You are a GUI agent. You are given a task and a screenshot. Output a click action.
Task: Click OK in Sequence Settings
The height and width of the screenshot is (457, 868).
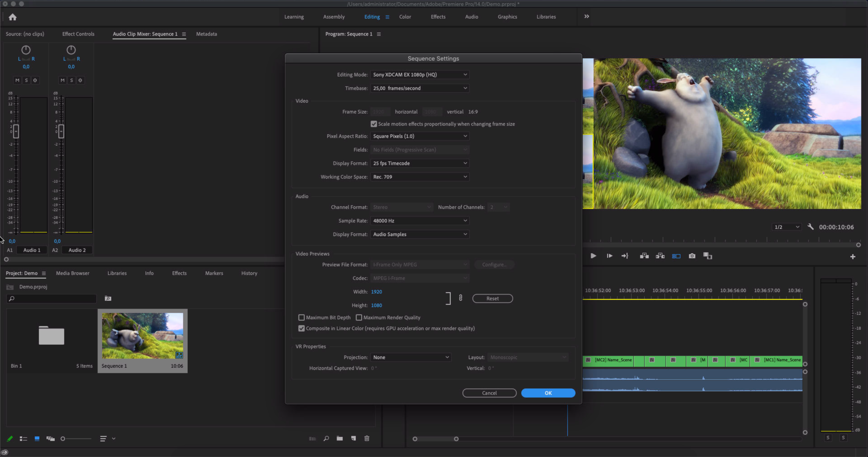click(x=548, y=393)
